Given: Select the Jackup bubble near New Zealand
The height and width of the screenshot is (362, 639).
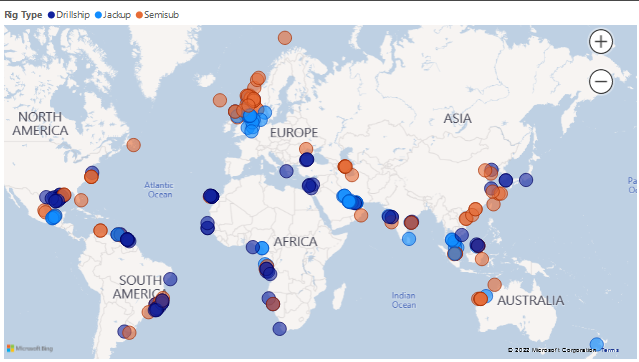Looking at the screenshot, I should point(597,344).
